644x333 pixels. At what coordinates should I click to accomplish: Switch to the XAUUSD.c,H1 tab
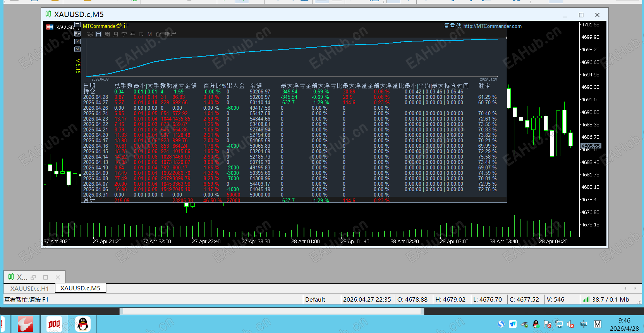click(29, 288)
